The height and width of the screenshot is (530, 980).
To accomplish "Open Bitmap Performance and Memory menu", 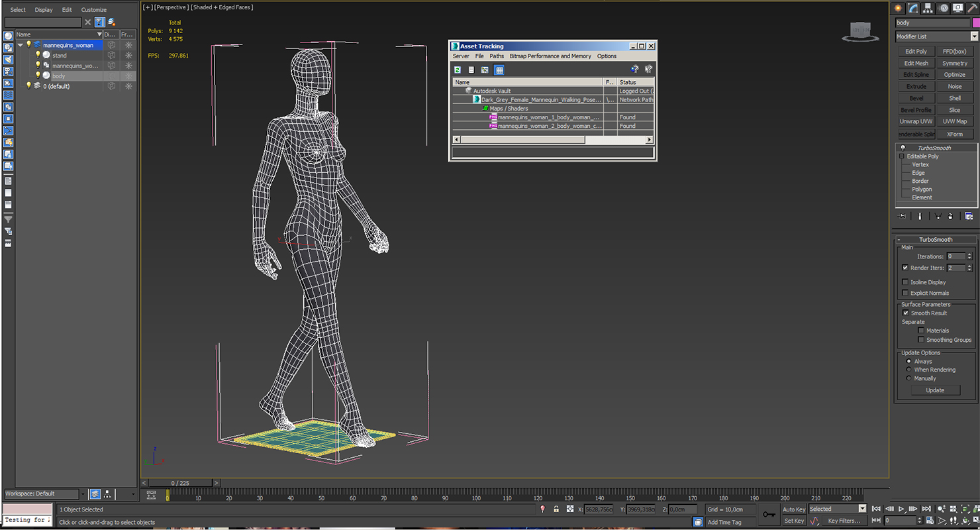I will click(x=550, y=56).
